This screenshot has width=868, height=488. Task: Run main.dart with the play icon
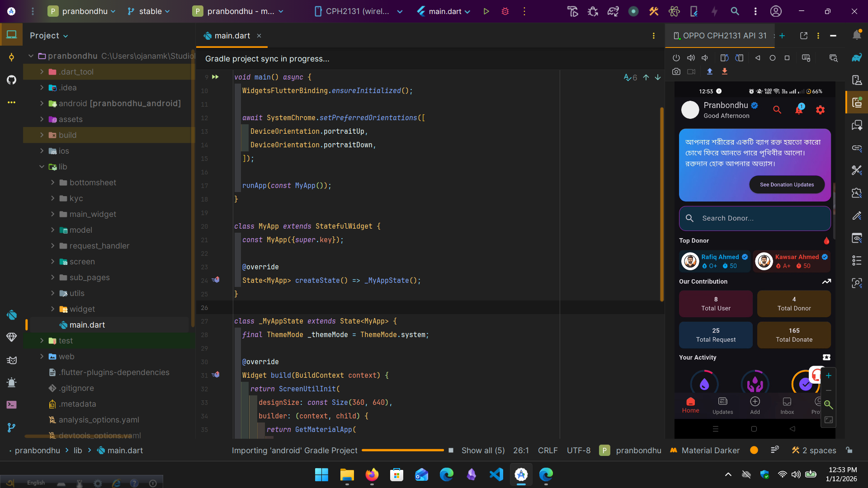point(486,11)
